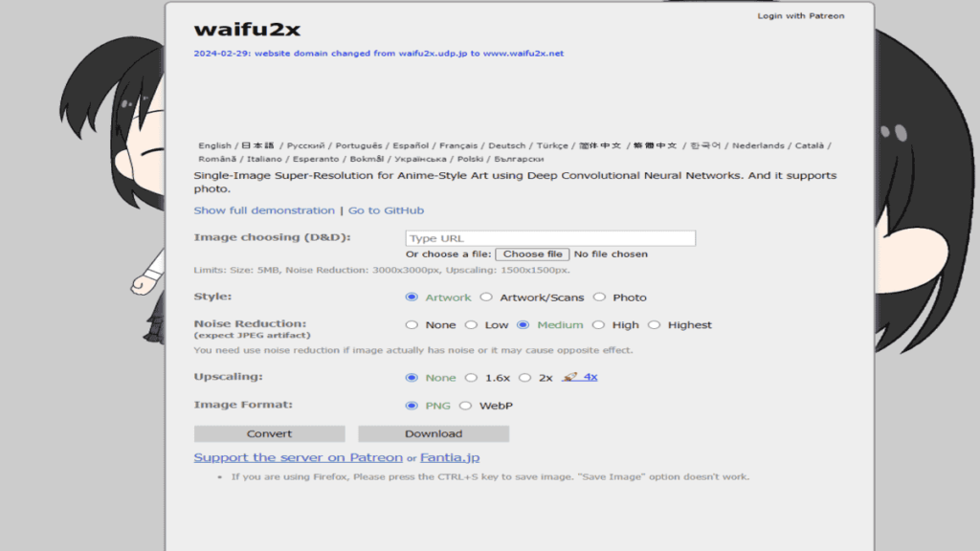Switch image format to WebP
Viewport: 980px width, 551px height.
coord(466,406)
